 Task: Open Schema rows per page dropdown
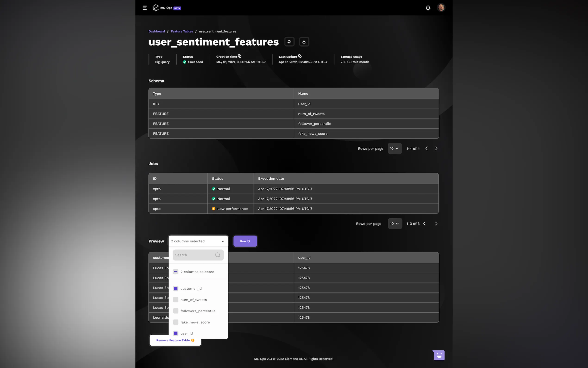pyautogui.click(x=394, y=149)
